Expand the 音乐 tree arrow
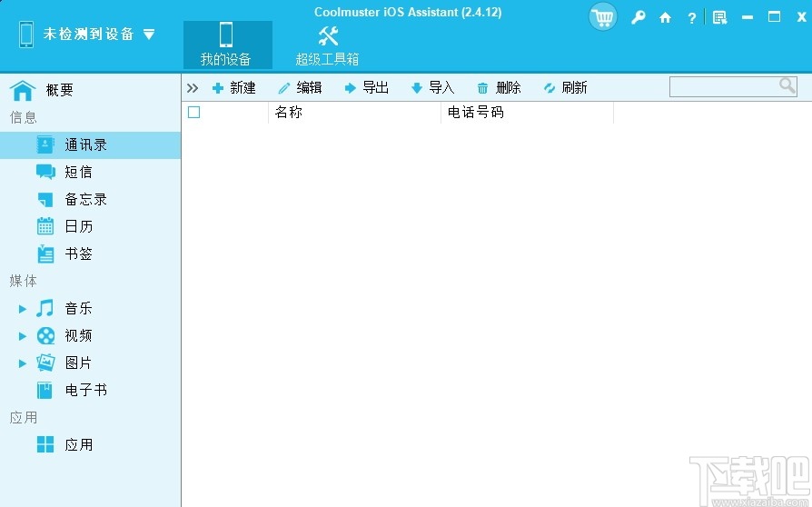This screenshot has width=812, height=507. pos(23,309)
